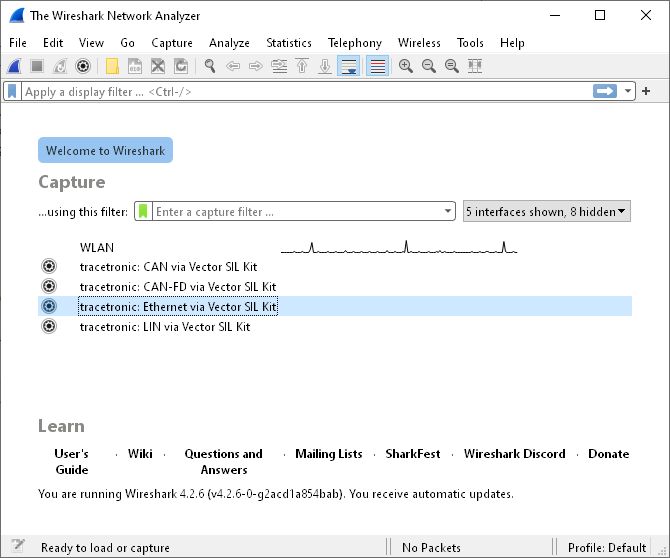Open Capture Options gear icon in toolbar
Image resolution: width=670 pixels, height=558 pixels.
click(83, 66)
